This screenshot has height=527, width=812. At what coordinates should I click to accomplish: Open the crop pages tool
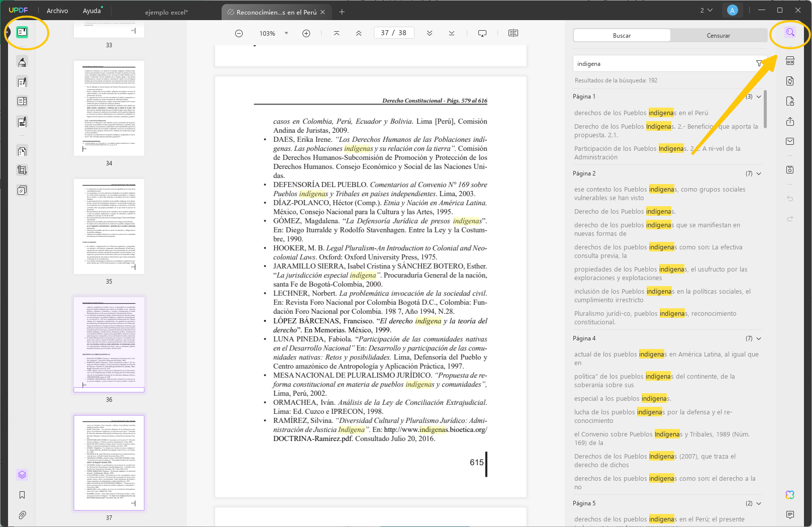(x=22, y=170)
